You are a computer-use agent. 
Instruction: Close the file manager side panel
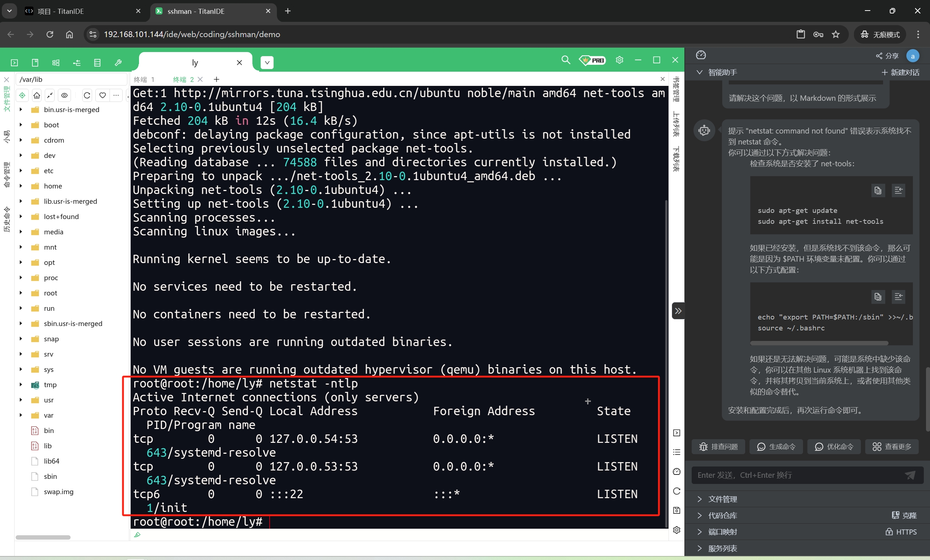[x=7, y=80]
